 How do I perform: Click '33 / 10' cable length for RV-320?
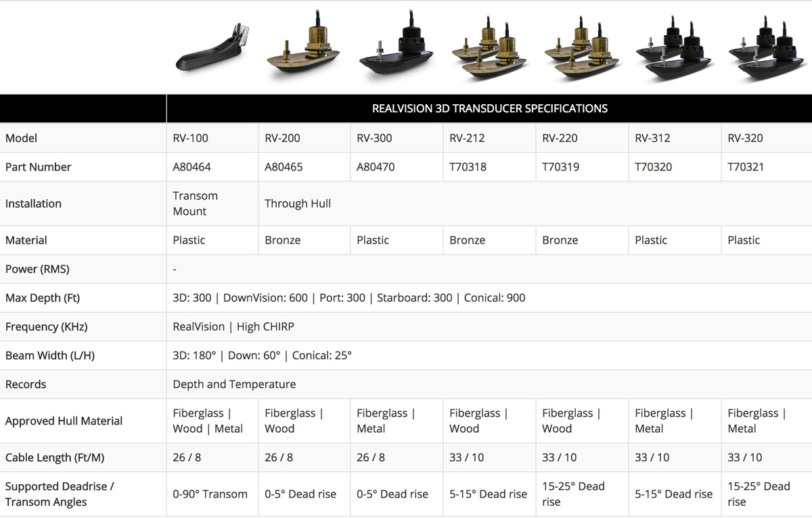[745, 458]
